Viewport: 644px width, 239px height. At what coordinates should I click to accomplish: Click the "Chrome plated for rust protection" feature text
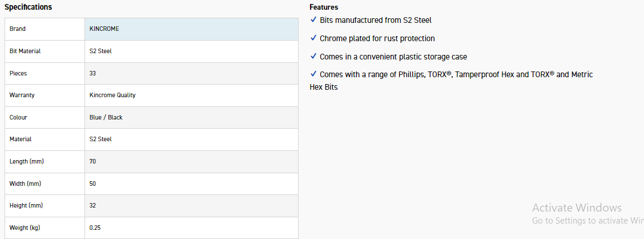click(377, 38)
